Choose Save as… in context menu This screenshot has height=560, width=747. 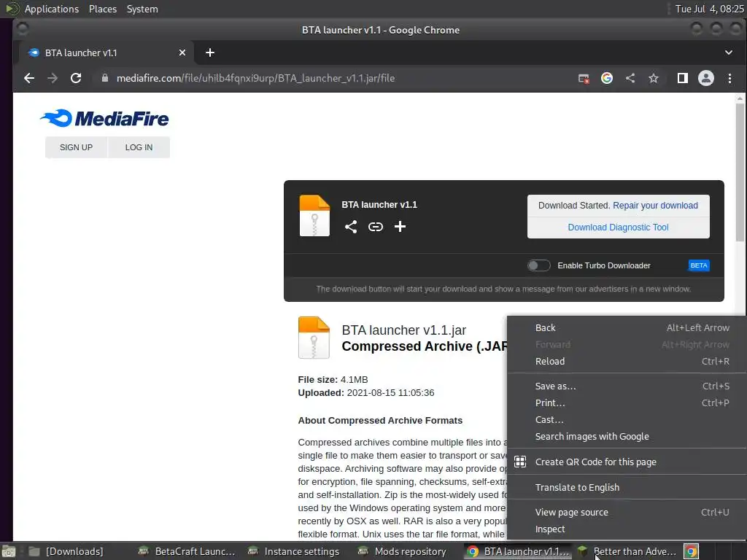pyautogui.click(x=627, y=386)
